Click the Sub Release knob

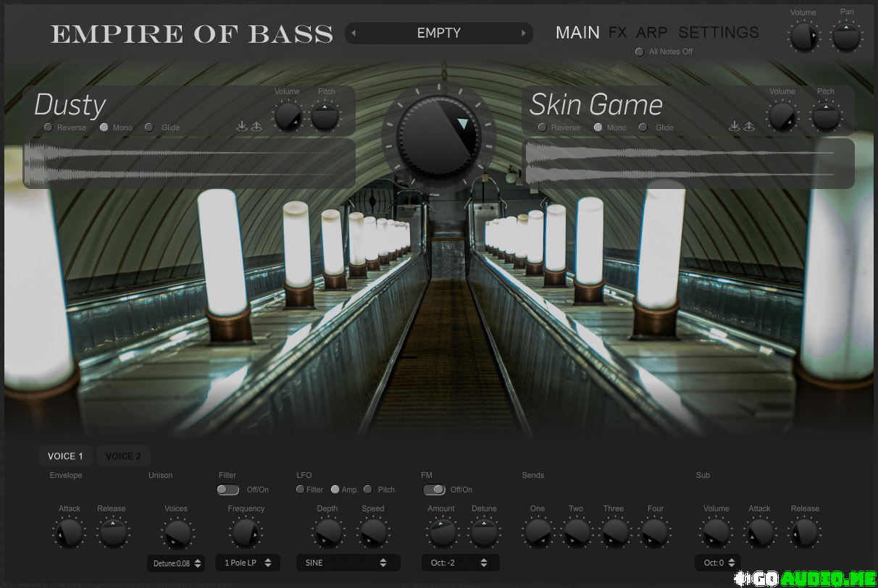[x=805, y=534]
